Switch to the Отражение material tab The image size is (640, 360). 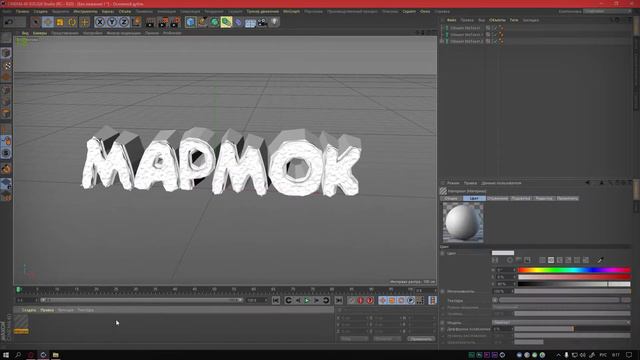point(498,198)
